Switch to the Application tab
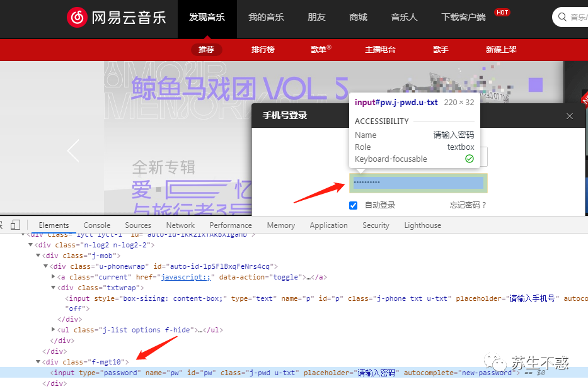 click(x=328, y=225)
